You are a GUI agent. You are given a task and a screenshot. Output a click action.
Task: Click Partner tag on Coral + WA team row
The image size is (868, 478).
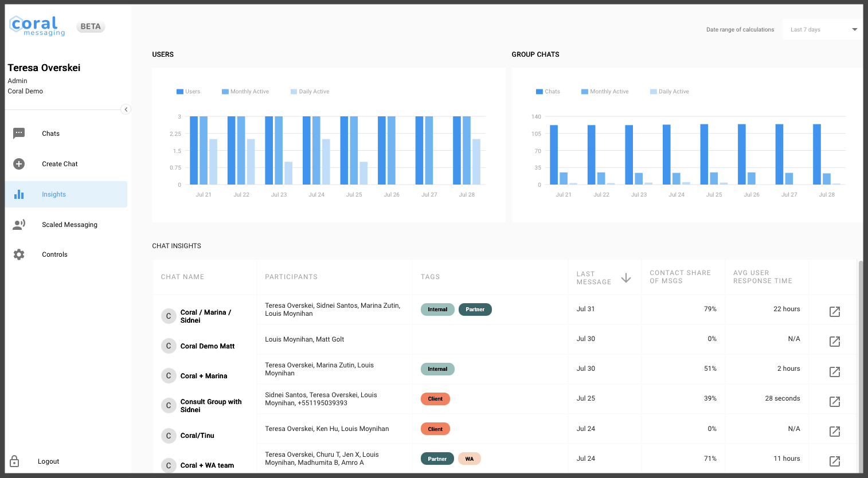(437, 459)
